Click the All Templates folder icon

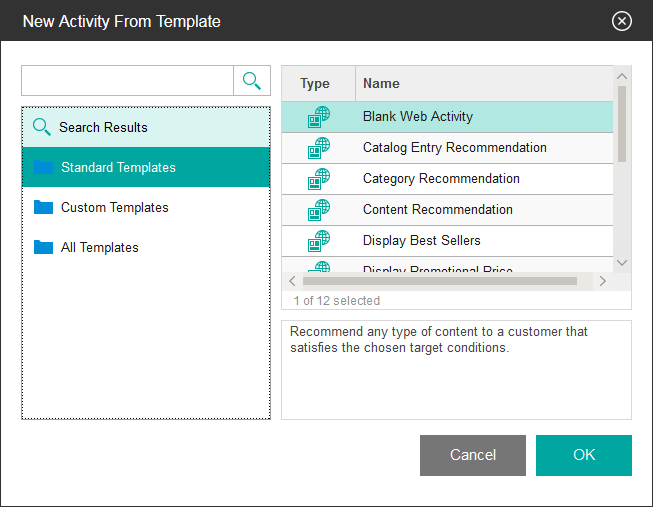point(43,247)
